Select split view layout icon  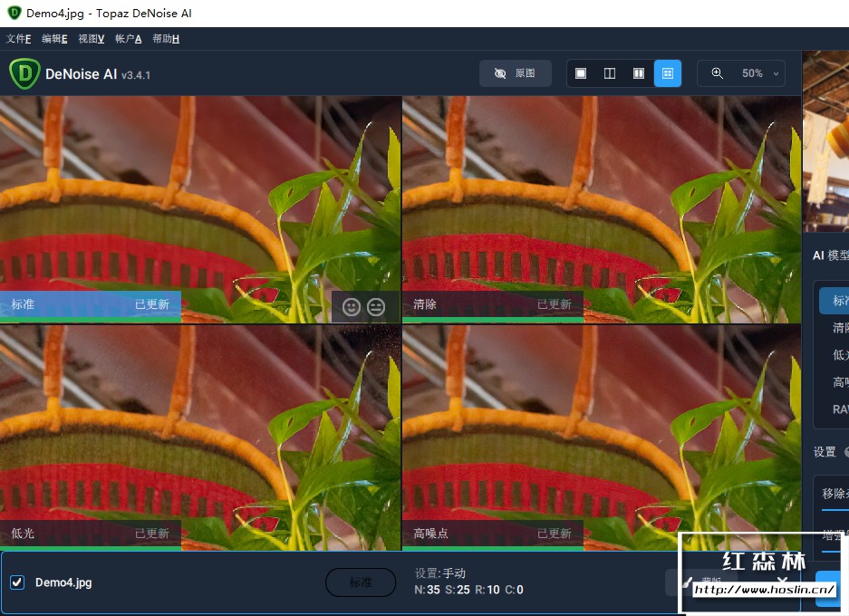610,73
